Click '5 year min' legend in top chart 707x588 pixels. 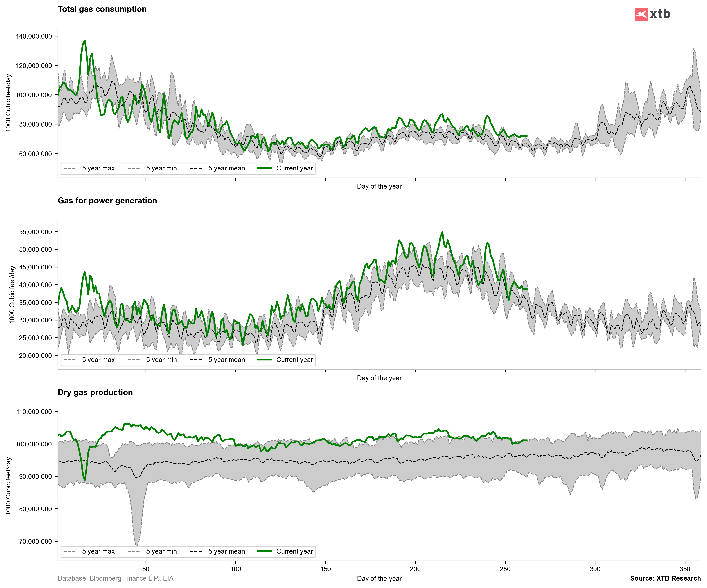pyautogui.click(x=161, y=168)
